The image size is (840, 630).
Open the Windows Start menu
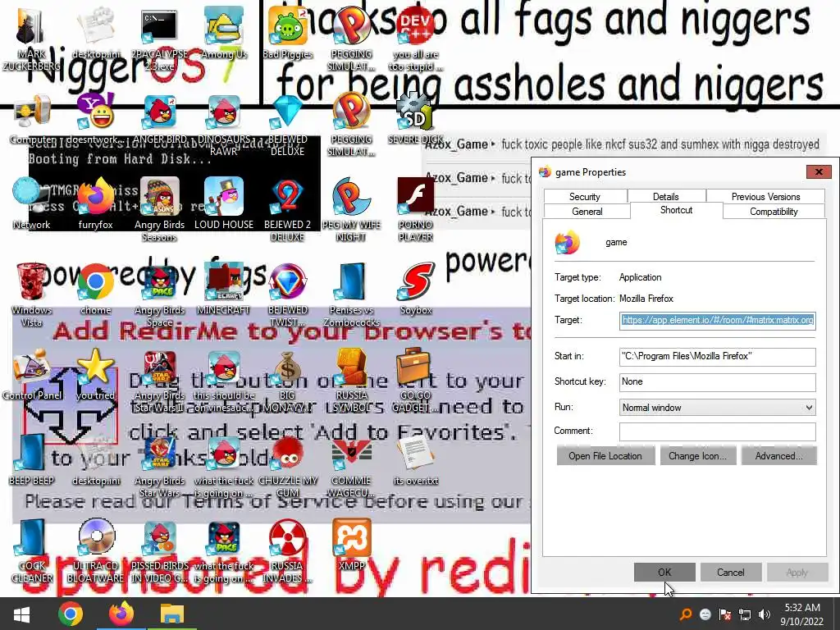(x=21, y=614)
